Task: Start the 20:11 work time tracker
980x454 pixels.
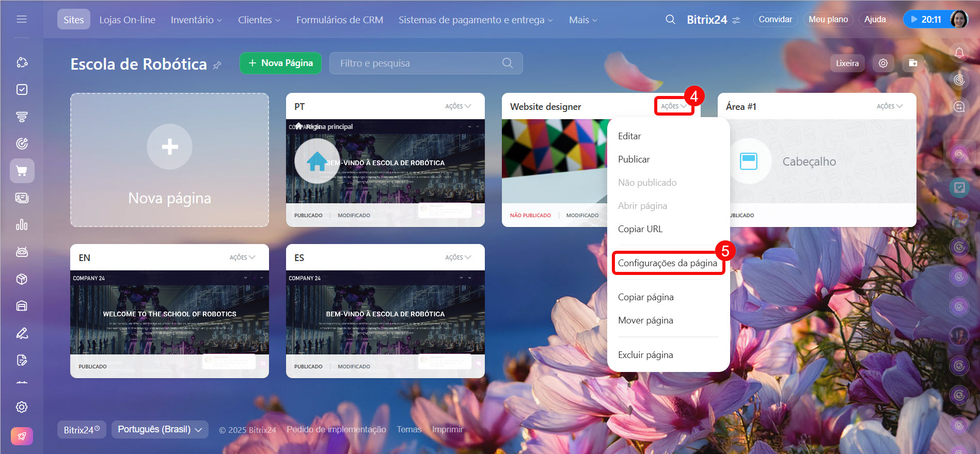Action: click(x=926, y=20)
